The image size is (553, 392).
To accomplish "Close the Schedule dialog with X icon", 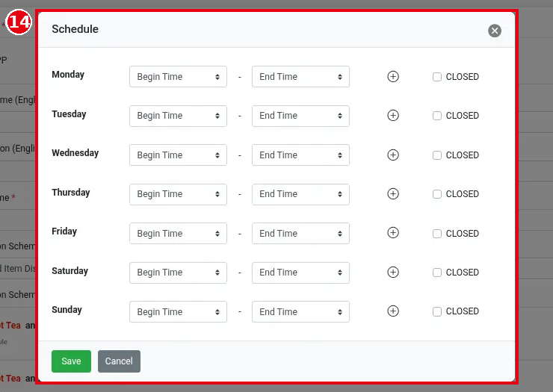I will click(495, 31).
